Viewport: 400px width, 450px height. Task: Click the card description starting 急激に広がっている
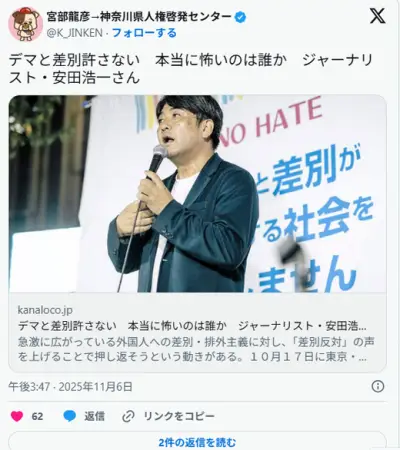(196, 349)
